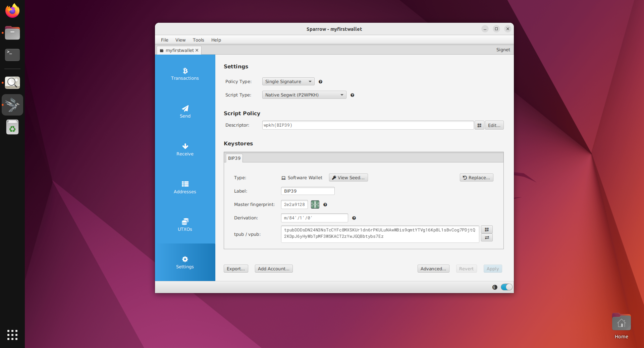Click the Signet network label

click(503, 50)
